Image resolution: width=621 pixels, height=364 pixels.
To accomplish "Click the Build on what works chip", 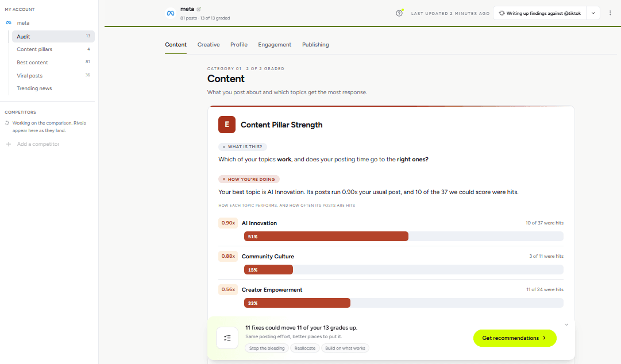I will (345, 348).
